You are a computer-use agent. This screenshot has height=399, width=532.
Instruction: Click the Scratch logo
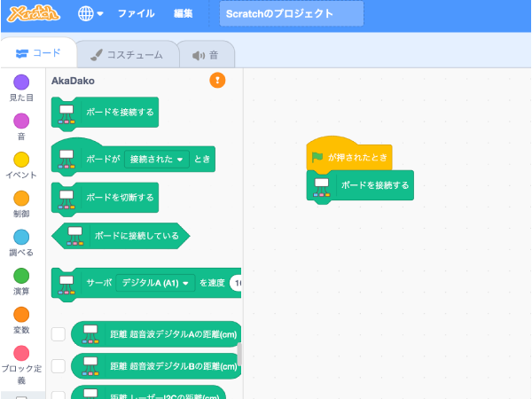pos(33,14)
